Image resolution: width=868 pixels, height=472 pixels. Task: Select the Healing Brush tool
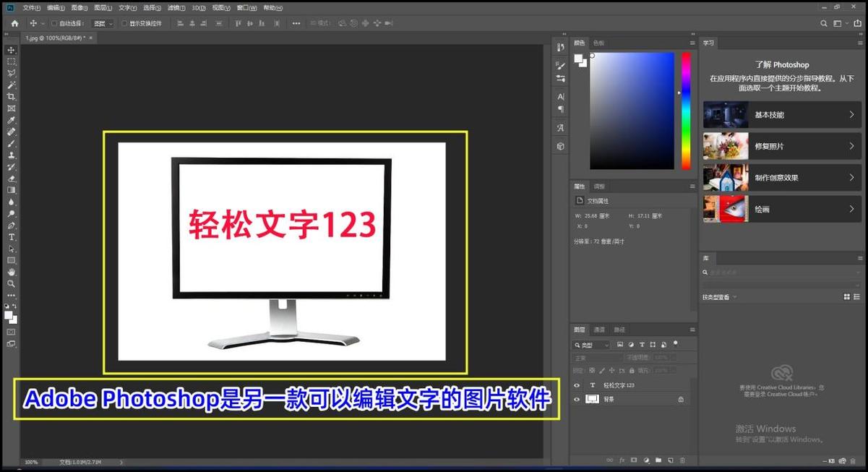pyautogui.click(x=11, y=132)
